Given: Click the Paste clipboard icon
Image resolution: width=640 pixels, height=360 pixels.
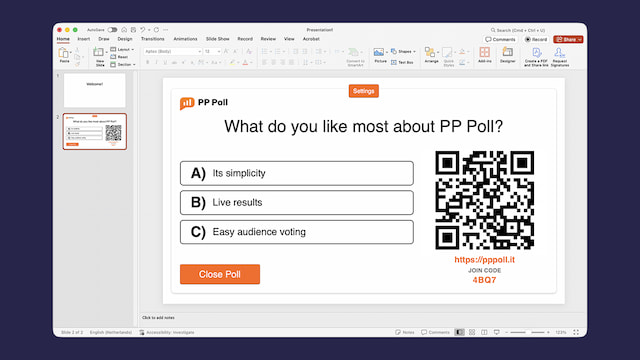Looking at the screenshot, I should [64, 53].
